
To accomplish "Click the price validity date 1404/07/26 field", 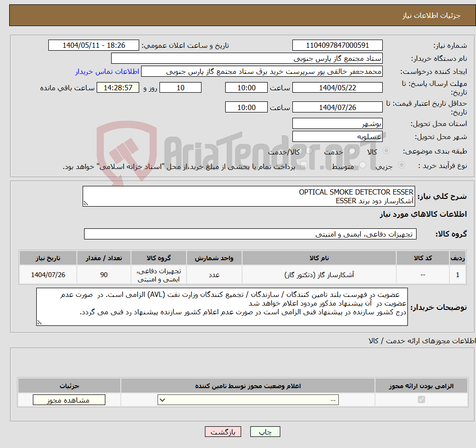I will click(337, 107).
